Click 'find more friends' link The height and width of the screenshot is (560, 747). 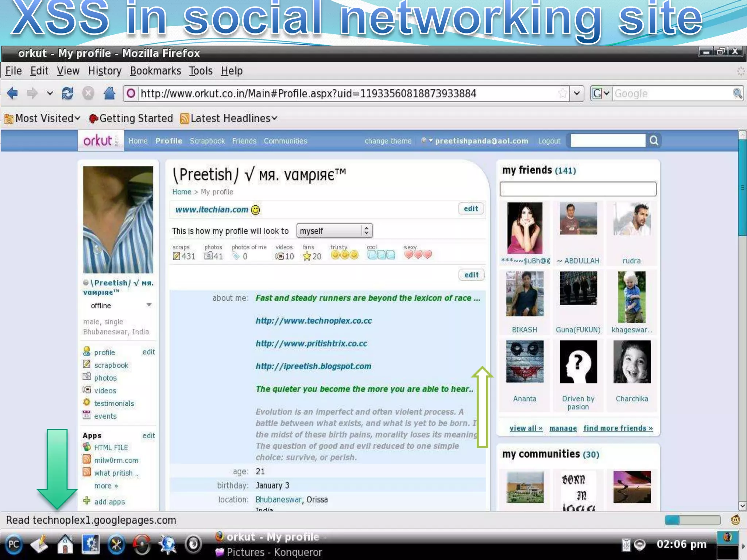coord(618,428)
